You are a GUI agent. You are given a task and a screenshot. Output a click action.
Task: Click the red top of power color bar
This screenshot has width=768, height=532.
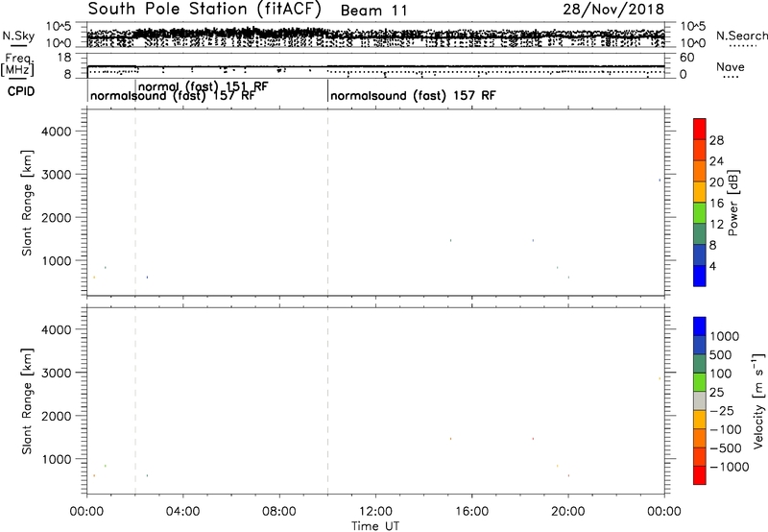point(700,129)
